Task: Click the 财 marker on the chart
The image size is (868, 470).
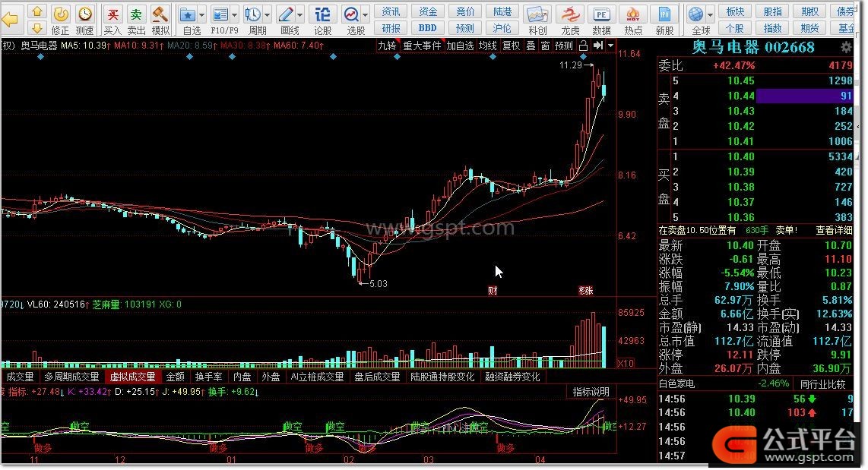Action: click(x=492, y=290)
